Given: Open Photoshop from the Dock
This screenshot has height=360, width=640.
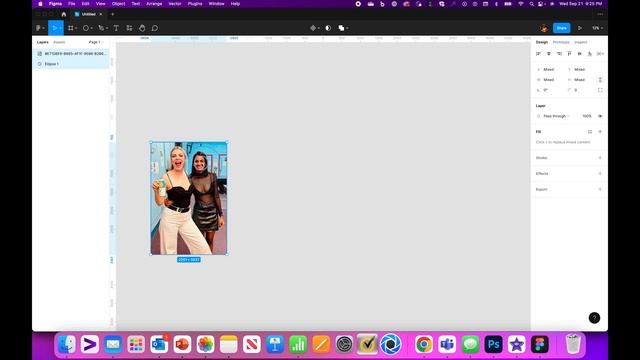Looking at the screenshot, I should (493, 344).
